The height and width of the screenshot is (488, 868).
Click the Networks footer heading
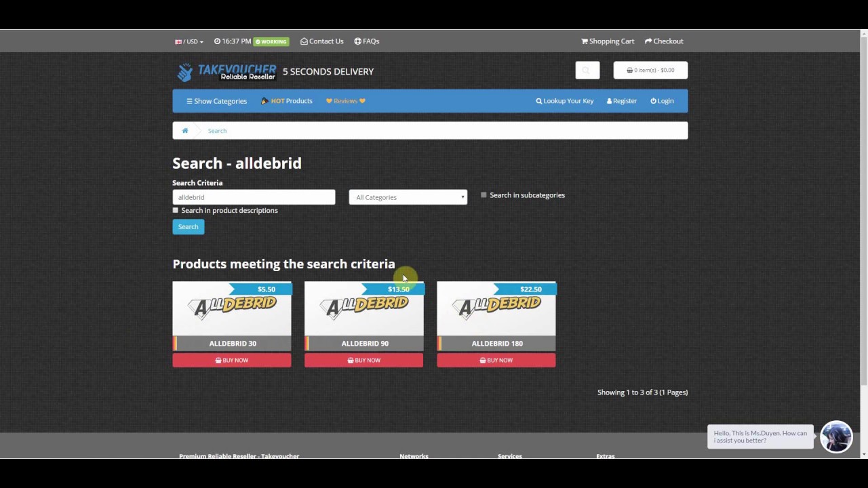[414, 456]
